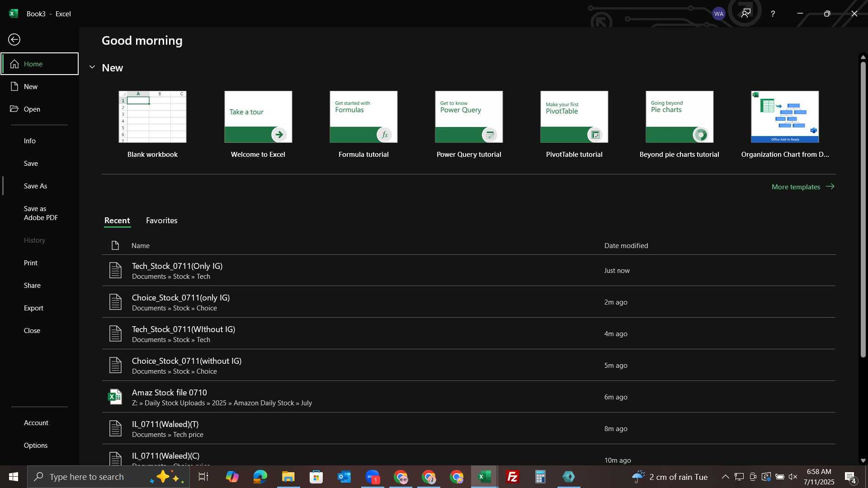Viewport: 868px width, 488px height.
Task: Open the Export option
Action: click(x=39, y=308)
